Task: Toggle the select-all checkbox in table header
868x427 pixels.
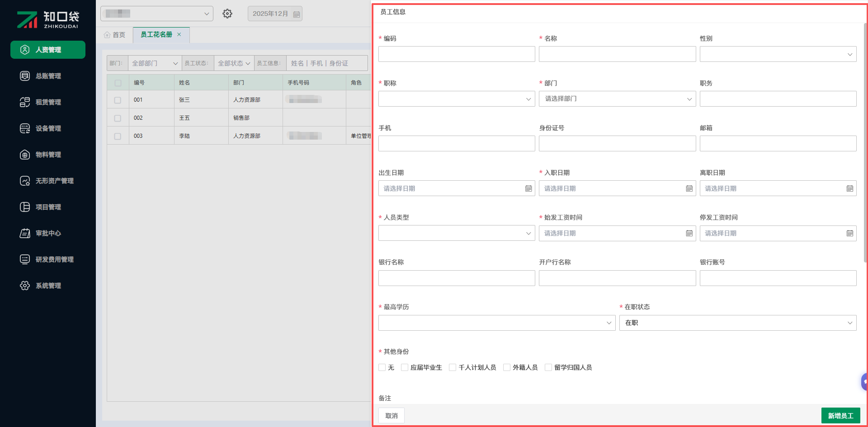Action: coord(118,83)
